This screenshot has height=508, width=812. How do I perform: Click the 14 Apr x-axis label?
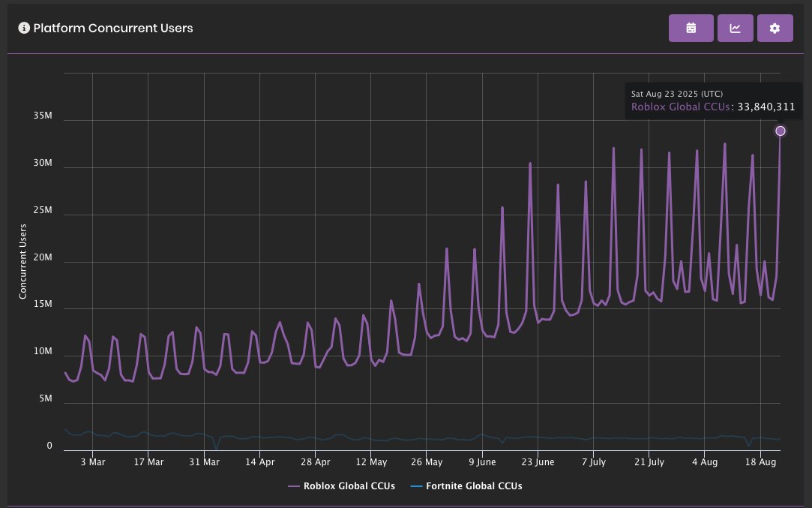(x=260, y=462)
